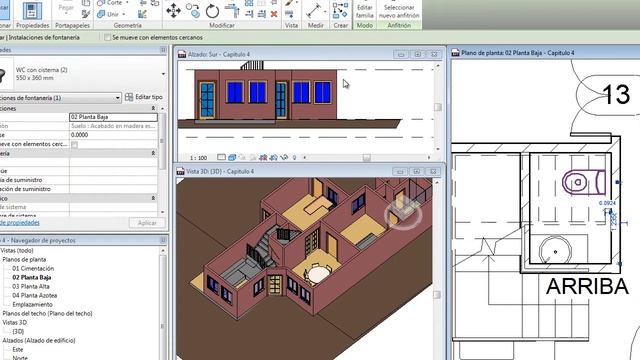The height and width of the screenshot is (360, 640).
Task: Click the Unir geometry tool
Action: coord(108,14)
